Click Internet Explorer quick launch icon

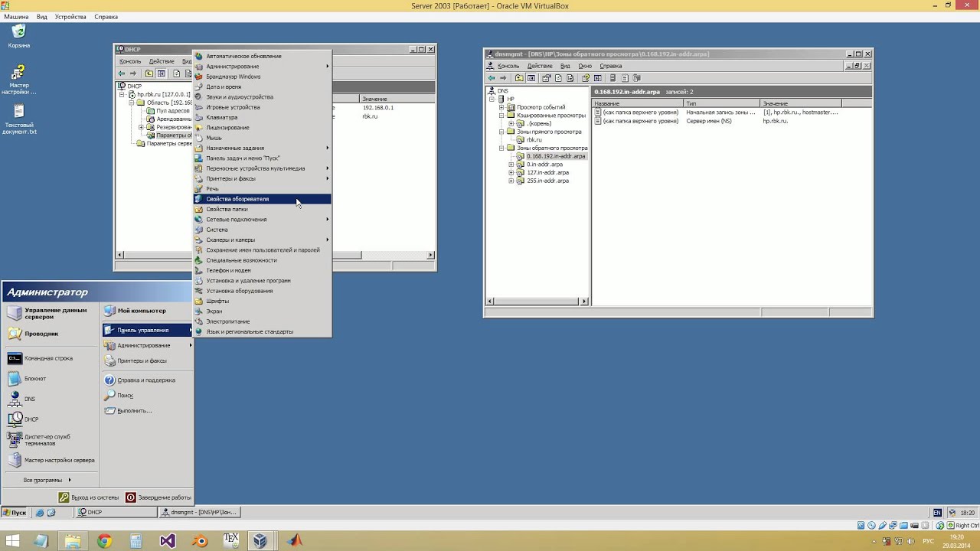pyautogui.click(x=40, y=513)
